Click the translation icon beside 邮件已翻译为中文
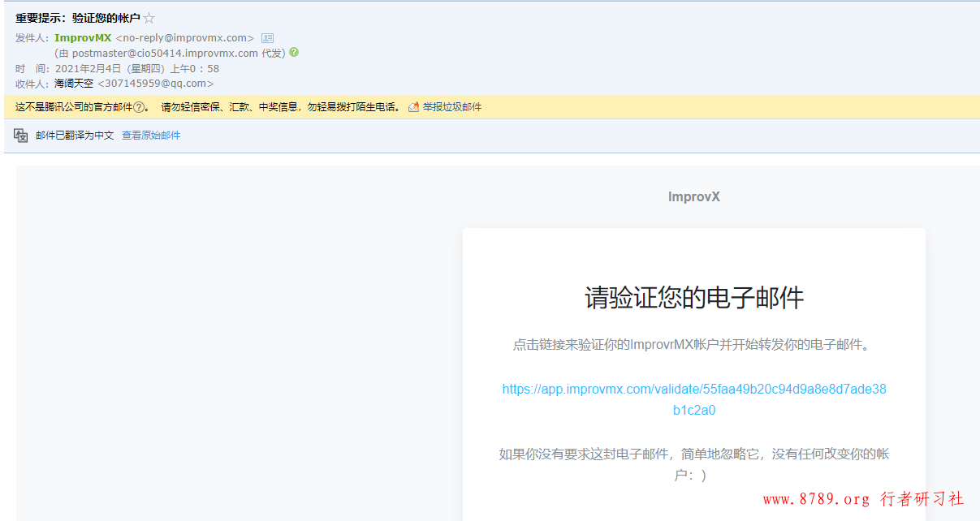 [x=21, y=136]
